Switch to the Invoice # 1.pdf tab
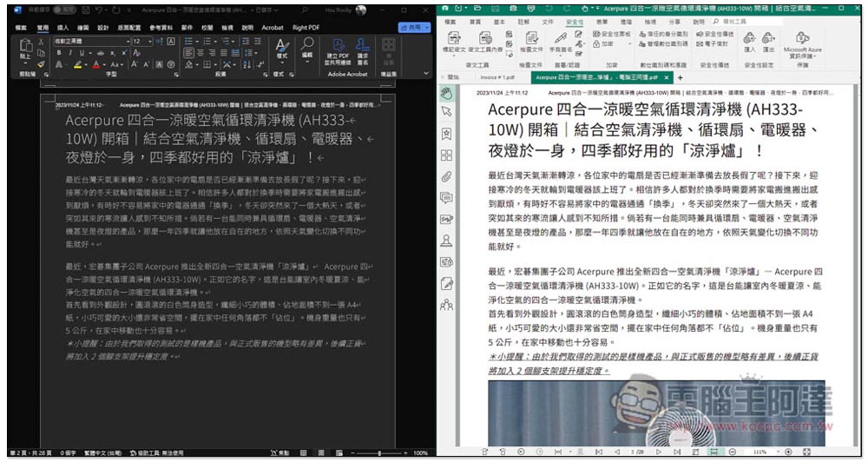The image size is (868, 462). [x=497, y=77]
